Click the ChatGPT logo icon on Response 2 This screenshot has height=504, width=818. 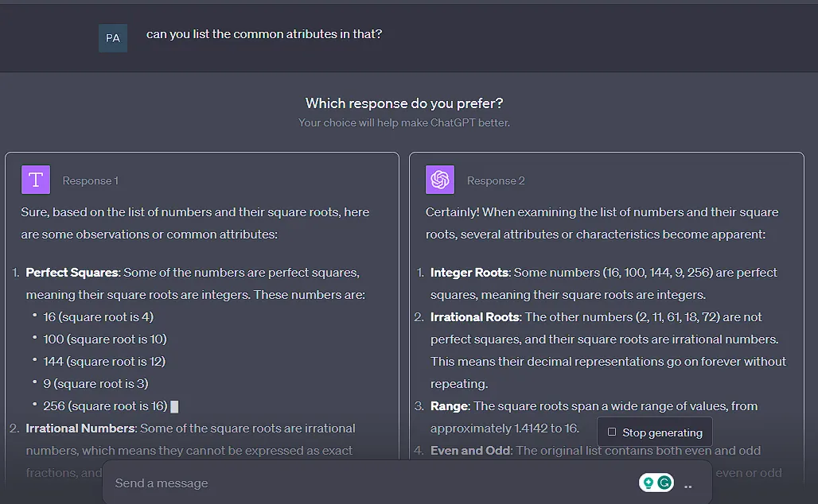pos(441,180)
